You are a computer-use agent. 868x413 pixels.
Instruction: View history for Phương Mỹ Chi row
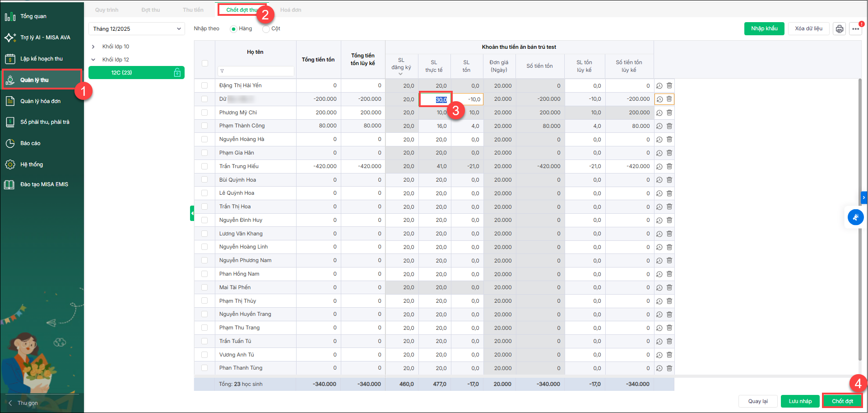pyautogui.click(x=659, y=113)
